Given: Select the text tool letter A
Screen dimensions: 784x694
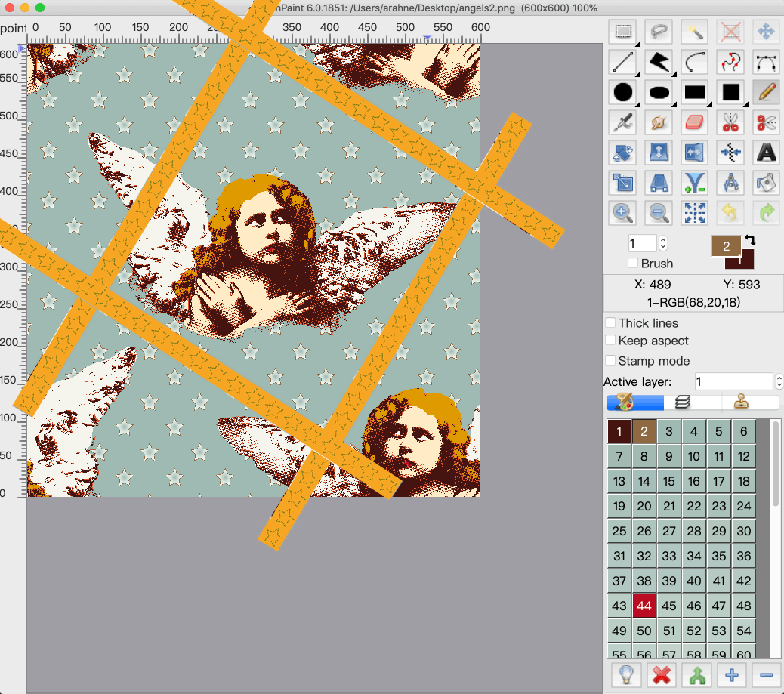Looking at the screenshot, I should click(x=767, y=153).
